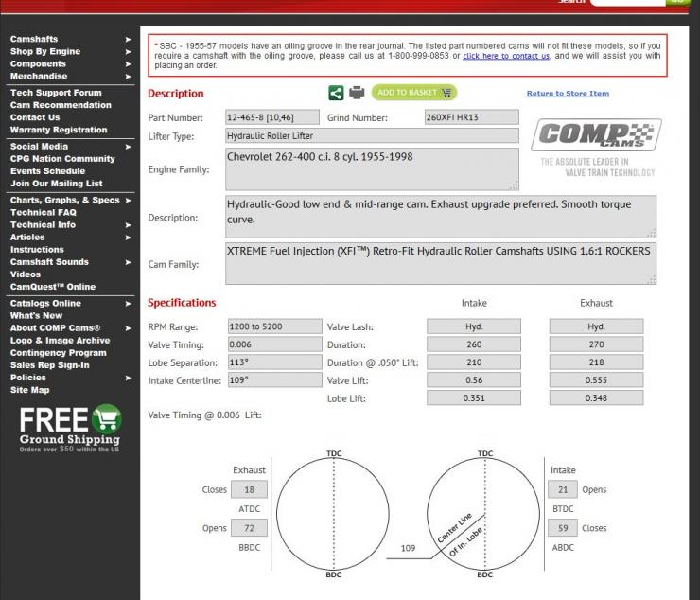Click the Valve Timing 0.006 field
Screen dimensions: 700x600
pyautogui.click(x=275, y=344)
